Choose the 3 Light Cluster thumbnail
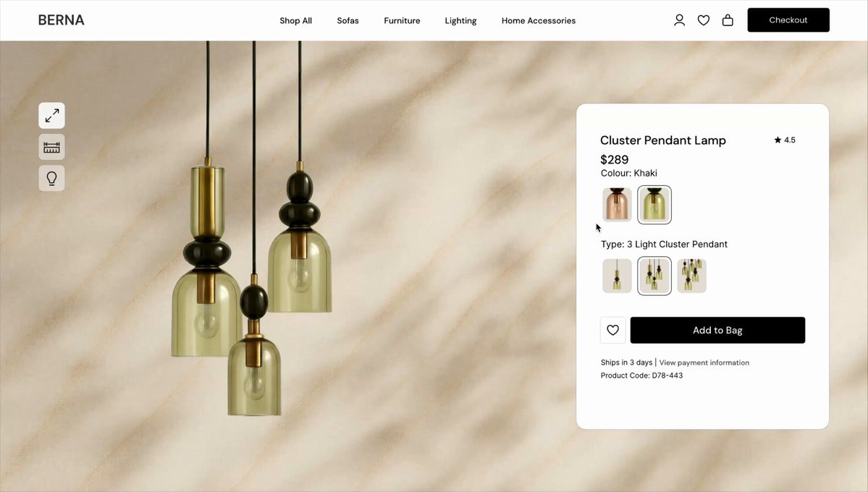The image size is (868, 492). point(654,276)
